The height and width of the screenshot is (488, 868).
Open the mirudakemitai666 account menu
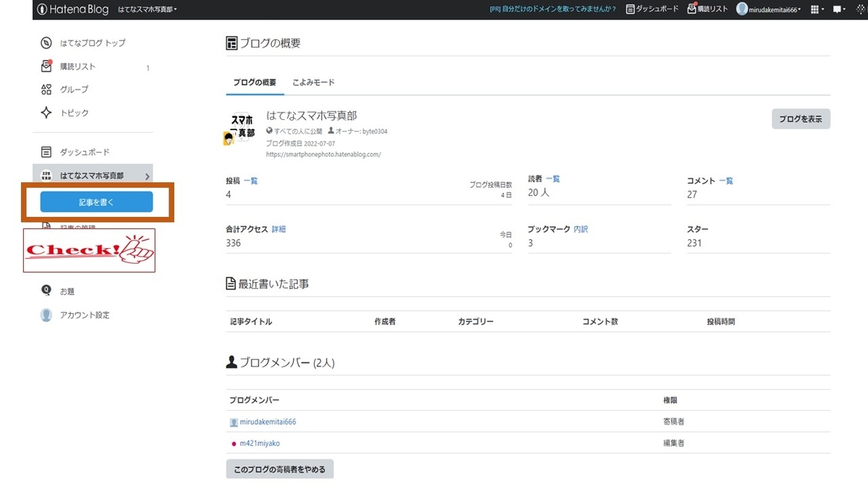(770, 9)
